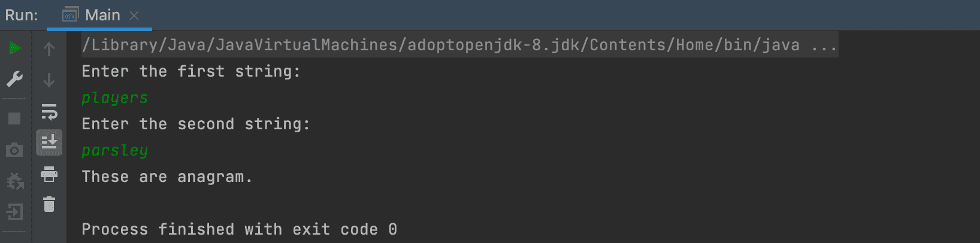Screen dimensions: 980x243
Task: Open run configuration via wrench icon
Action: pos(15,78)
